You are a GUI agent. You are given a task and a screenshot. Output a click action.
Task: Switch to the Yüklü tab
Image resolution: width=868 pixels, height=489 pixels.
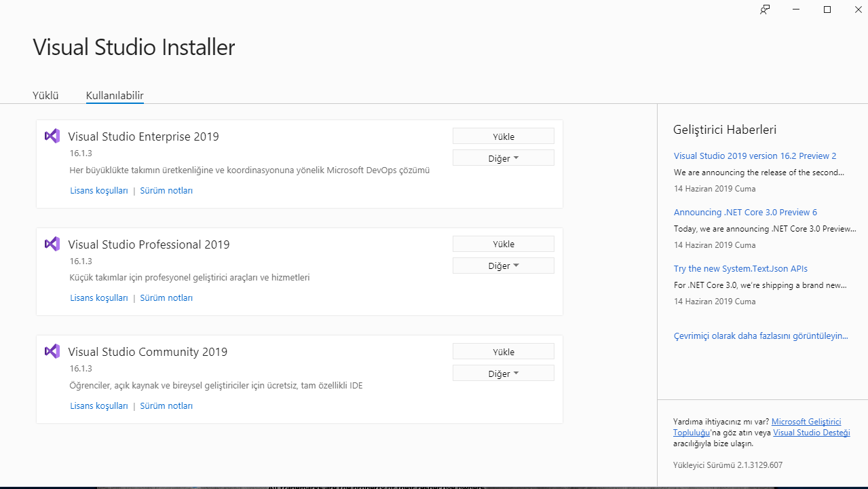45,95
